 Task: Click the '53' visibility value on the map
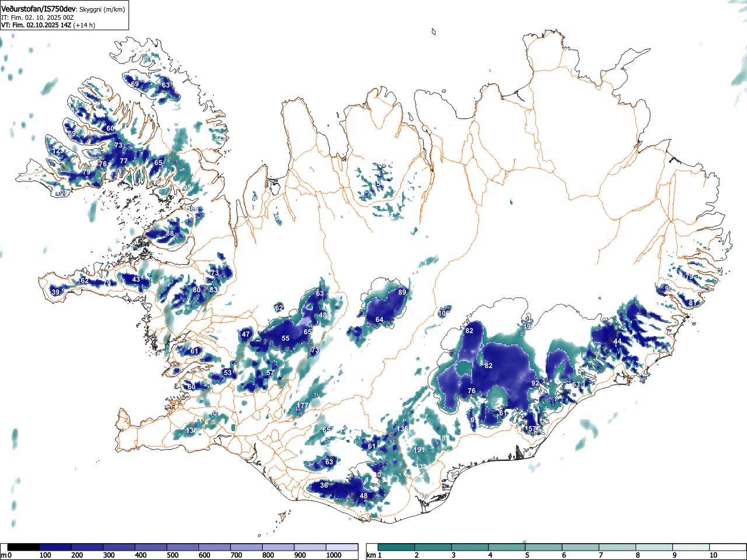pyautogui.click(x=228, y=373)
